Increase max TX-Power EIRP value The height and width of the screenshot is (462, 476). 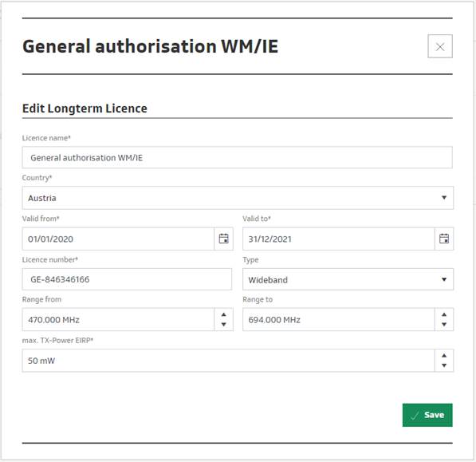[444, 356]
